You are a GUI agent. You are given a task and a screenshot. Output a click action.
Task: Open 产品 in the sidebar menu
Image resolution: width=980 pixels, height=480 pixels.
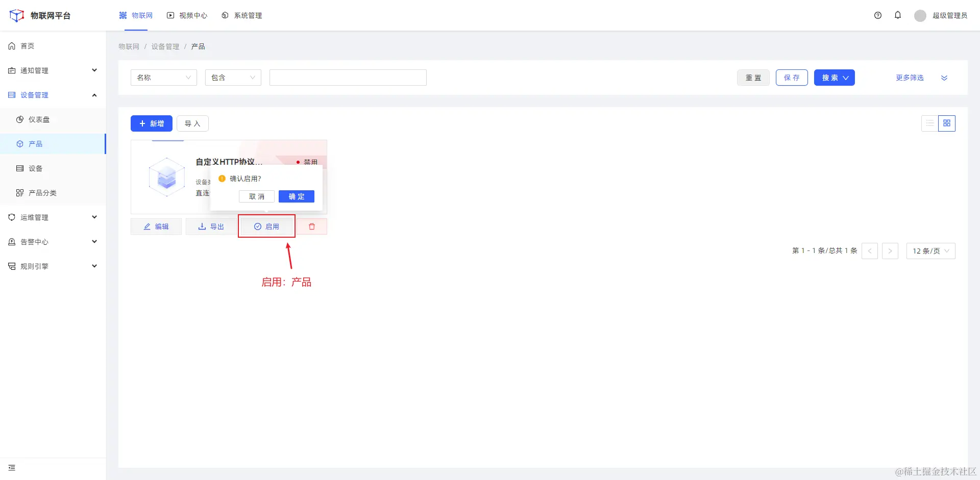coord(53,144)
